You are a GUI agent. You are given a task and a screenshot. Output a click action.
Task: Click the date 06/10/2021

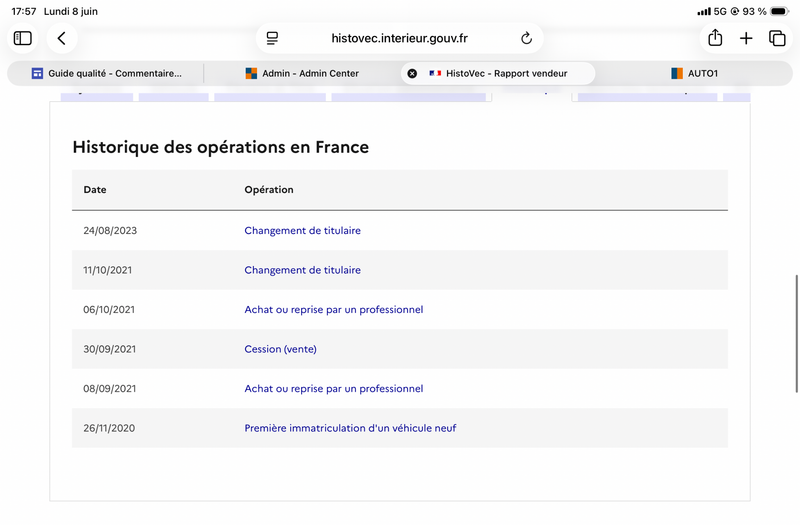tap(109, 310)
